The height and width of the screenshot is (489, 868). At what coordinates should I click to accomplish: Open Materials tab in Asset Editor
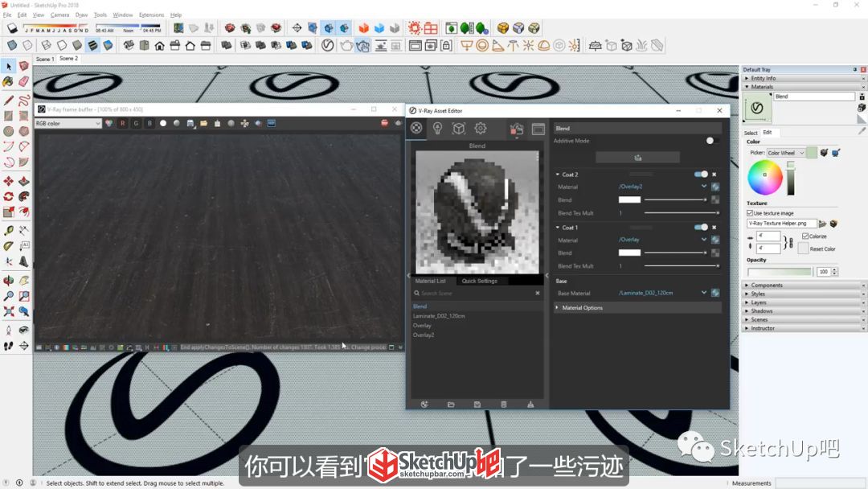pyautogui.click(x=416, y=129)
